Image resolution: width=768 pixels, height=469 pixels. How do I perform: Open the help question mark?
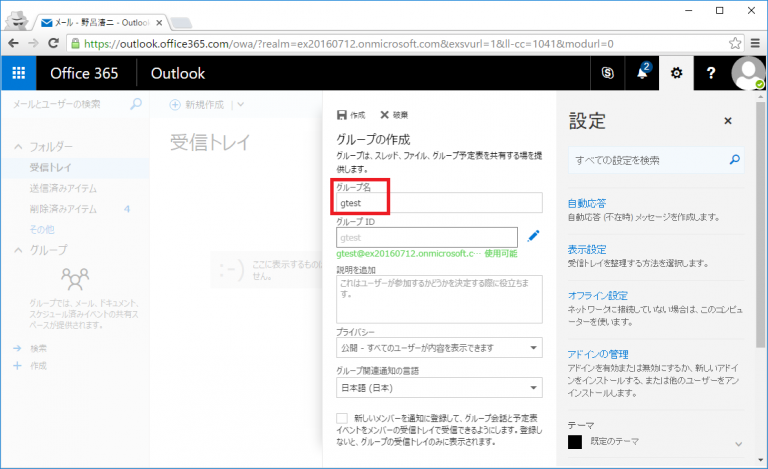(x=711, y=73)
